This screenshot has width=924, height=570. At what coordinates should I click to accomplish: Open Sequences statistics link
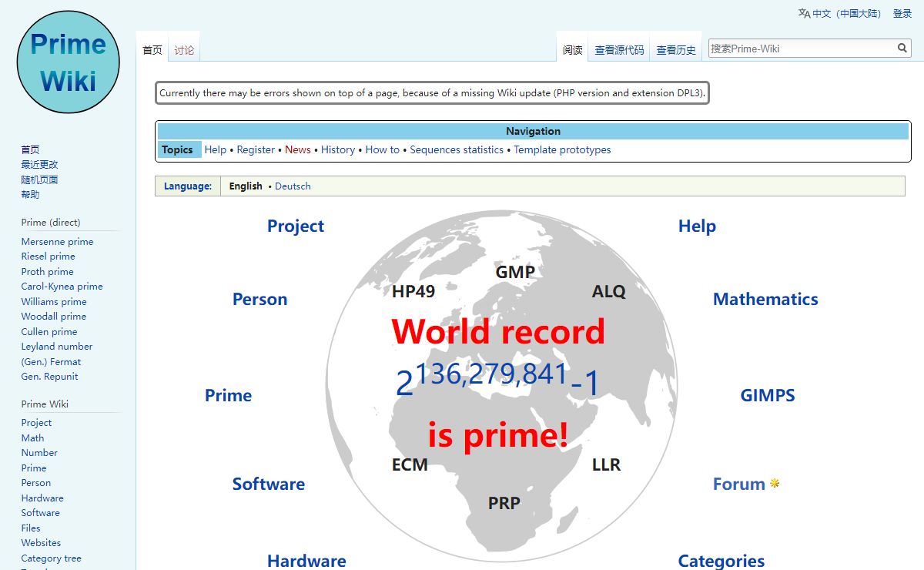pyautogui.click(x=457, y=150)
